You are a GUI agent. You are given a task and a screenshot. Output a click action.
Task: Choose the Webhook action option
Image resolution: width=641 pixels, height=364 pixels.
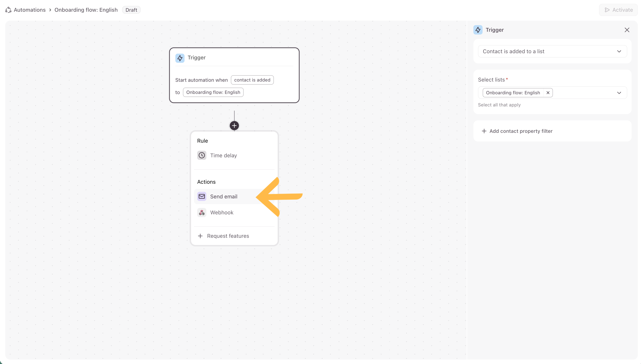click(x=222, y=212)
